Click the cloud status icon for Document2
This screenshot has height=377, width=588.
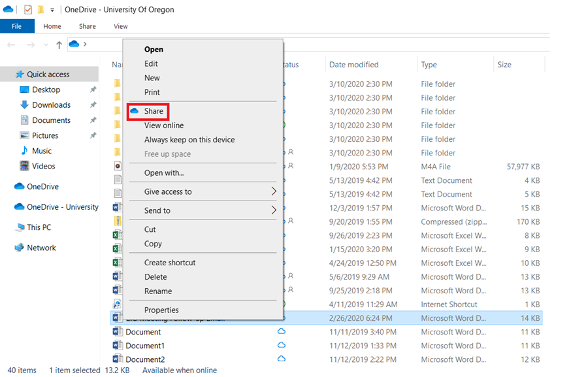(281, 359)
